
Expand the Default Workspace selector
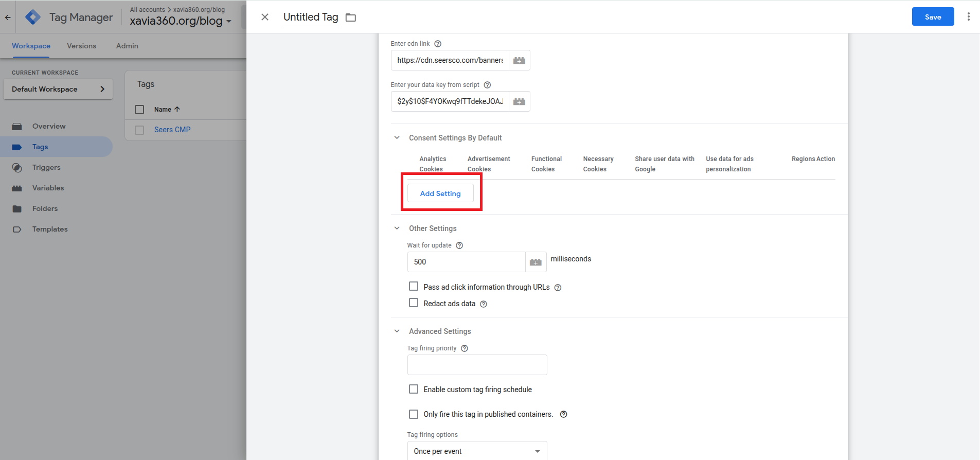click(x=58, y=89)
